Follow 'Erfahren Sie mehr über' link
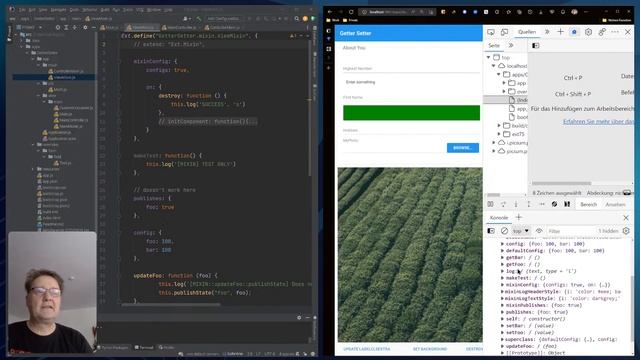 [x=598, y=122]
